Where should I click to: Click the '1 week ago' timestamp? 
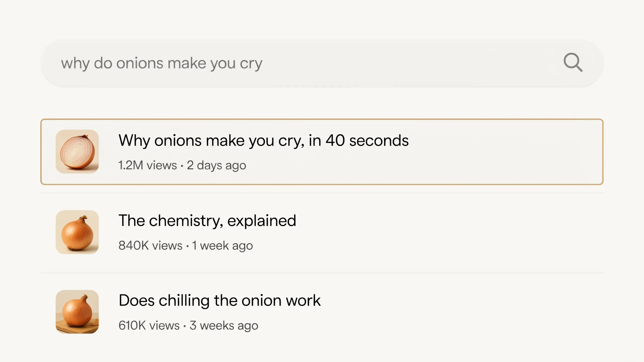coord(222,246)
